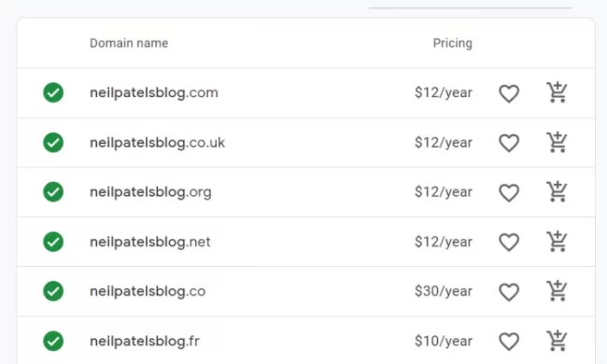Favorite the neilpatelsblog.co domain
Image resolution: width=607 pixels, height=364 pixels.
[x=509, y=292]
